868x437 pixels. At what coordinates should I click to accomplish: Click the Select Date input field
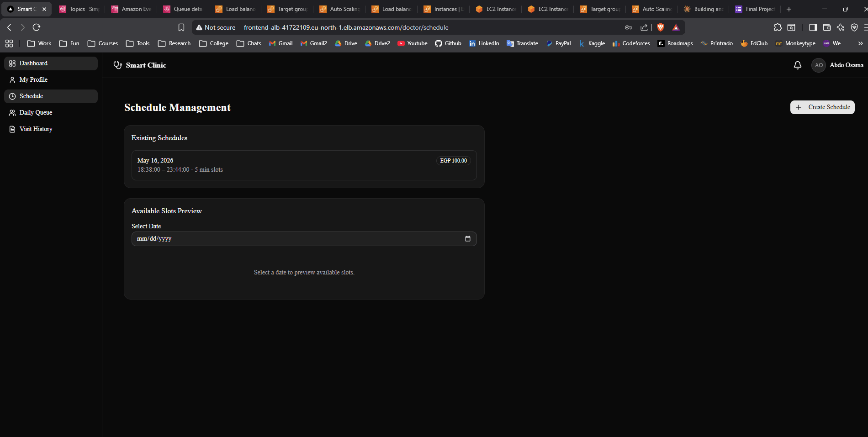[304, 239]
